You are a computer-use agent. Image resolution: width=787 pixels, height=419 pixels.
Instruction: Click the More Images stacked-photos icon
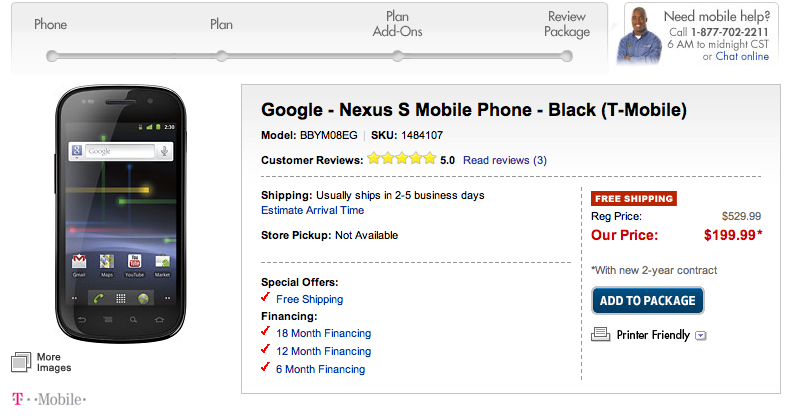tap(22, 362)
